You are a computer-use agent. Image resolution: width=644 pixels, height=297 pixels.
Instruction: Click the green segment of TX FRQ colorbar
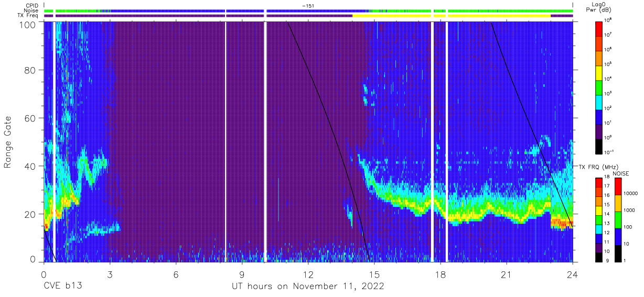pyautogui.click(x=599, y=219)
